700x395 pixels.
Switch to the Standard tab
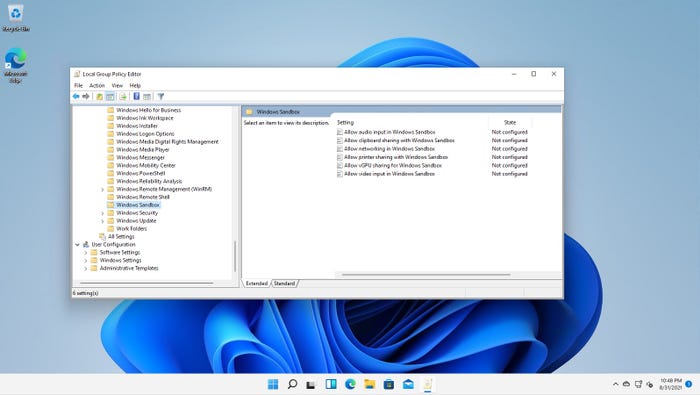click(284, 283)
